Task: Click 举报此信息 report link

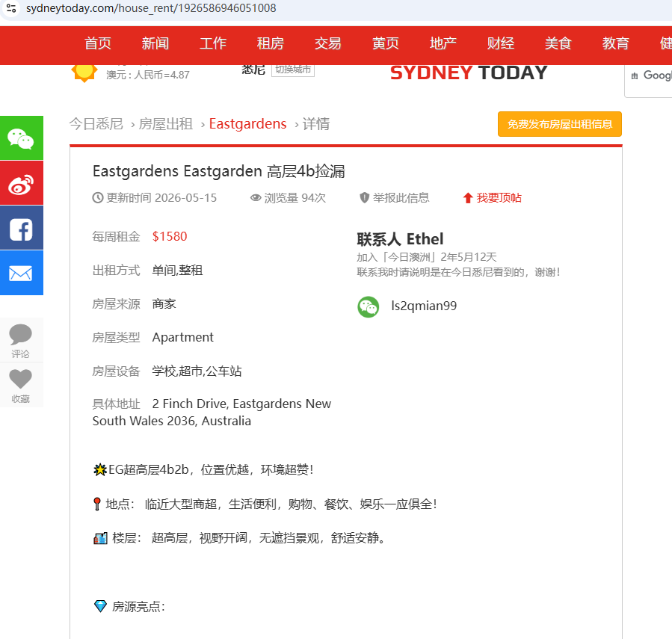Action: (401, 198)
